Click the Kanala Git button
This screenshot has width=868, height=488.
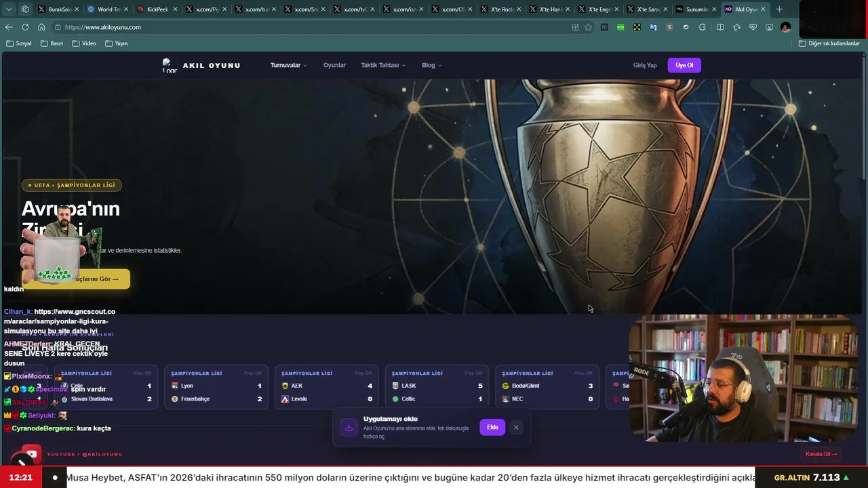click(x=821, y=454)
